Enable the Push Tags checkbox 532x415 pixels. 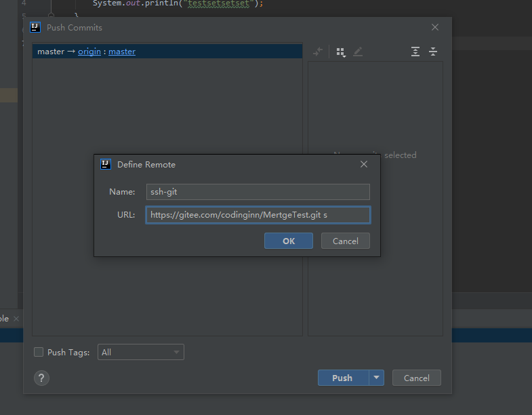coord(39,352)
